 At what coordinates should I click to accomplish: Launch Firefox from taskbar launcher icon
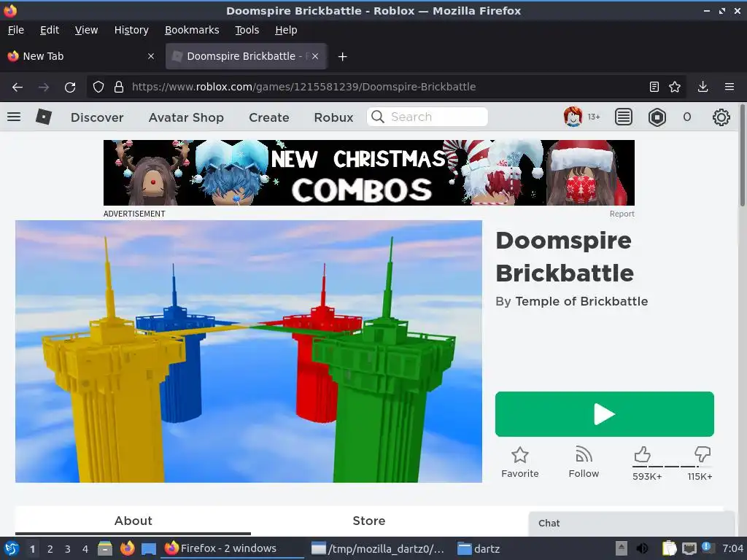[x=127, y=548]
